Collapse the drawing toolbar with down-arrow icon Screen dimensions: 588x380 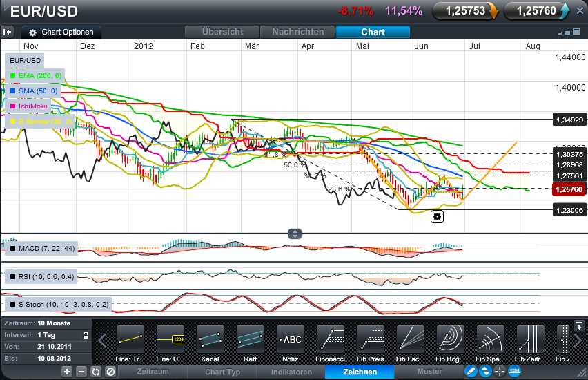[578, 325]
